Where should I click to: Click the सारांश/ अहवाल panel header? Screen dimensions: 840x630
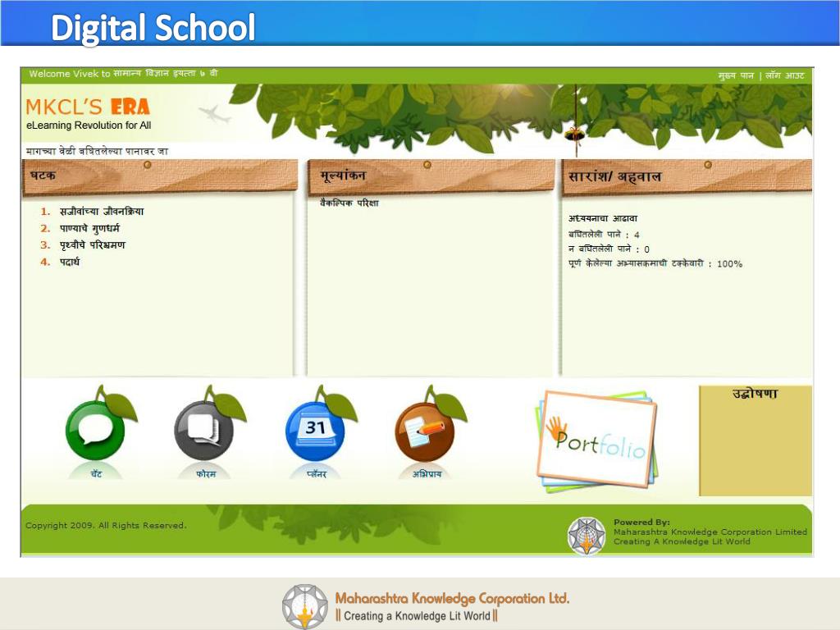(687, 177)
